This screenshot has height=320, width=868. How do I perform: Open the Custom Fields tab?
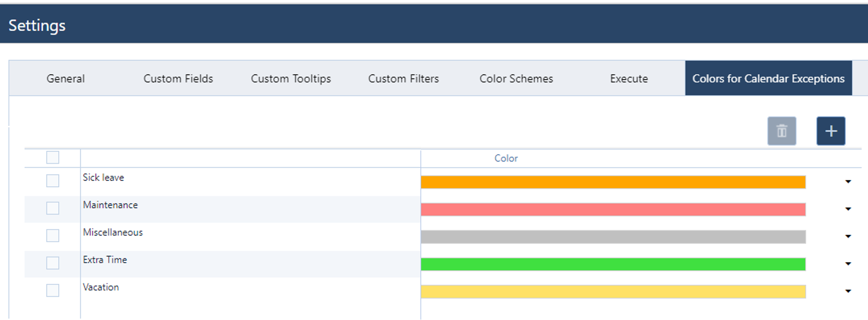178,78
